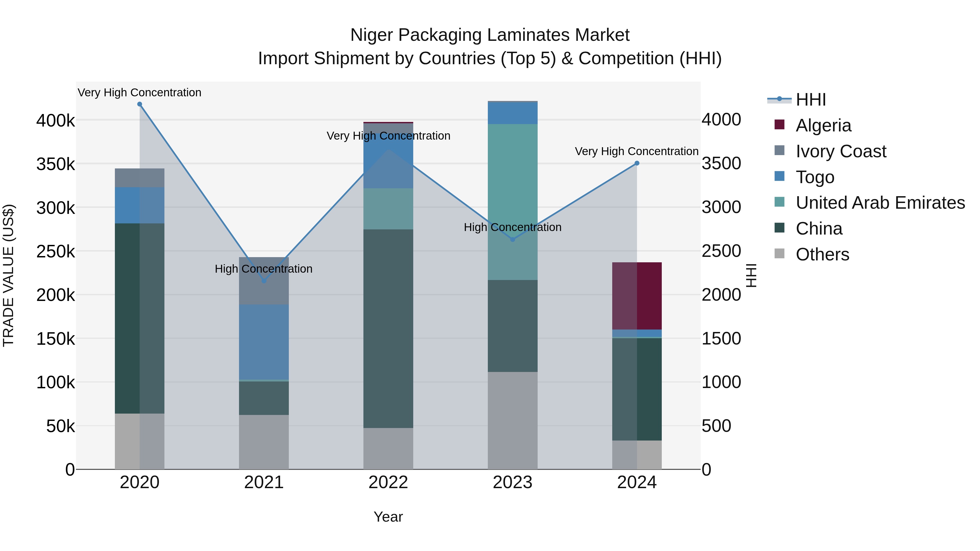
Task: Click the 2022 x-axis label
Action: click(388, 482)
